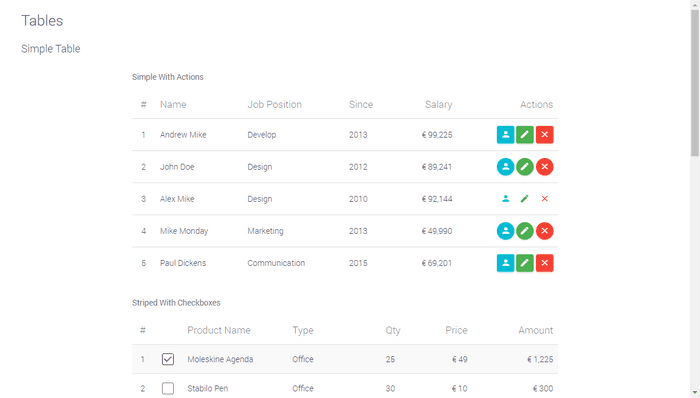Click the green edit pencil for Andrew Mike
Image resolution: width=700 pixels, height=398 pixels.
pos(525,135)
